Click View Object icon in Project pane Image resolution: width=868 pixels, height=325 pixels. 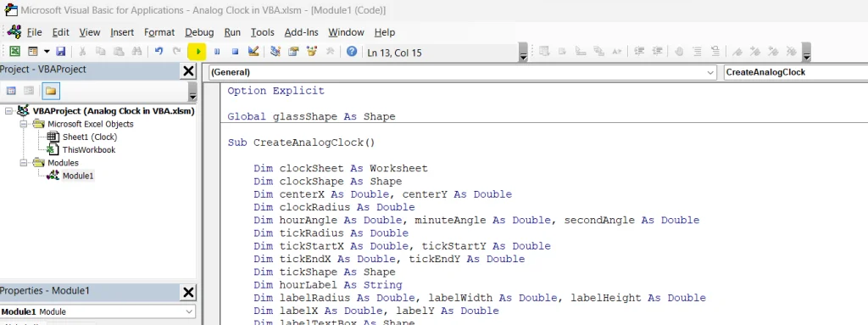click(29, 91)
